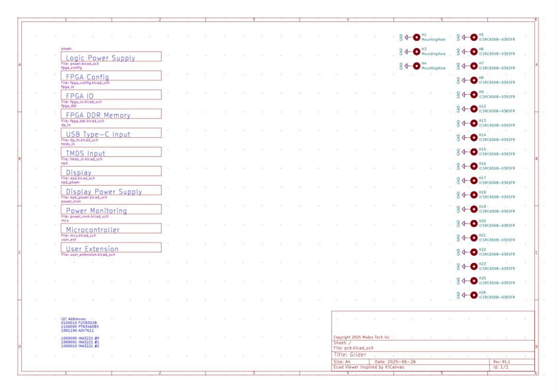This screenshot has width=557, height=392.
Task: Click the 'File: user_extension.kicad_sch' label
Action: coord(88,254)
